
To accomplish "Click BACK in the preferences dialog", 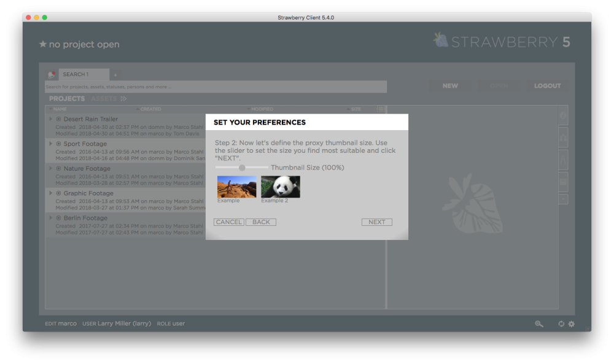I will [261, 222].
